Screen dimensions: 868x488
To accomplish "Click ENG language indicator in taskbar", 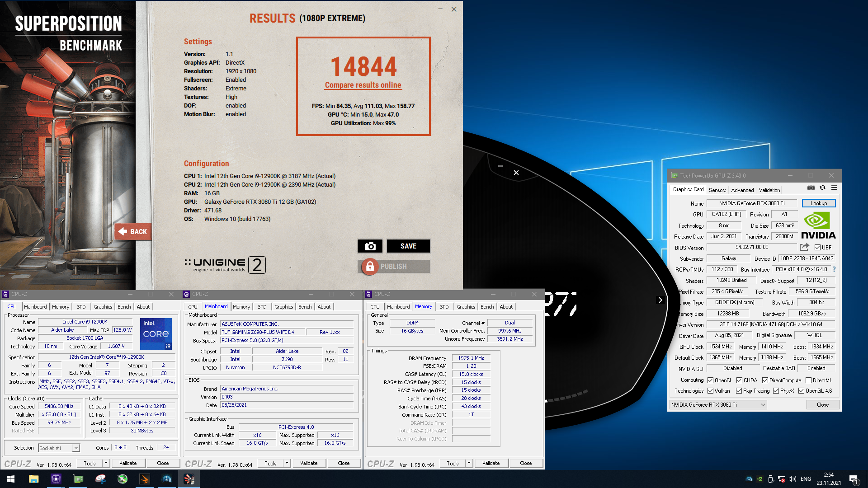I will [x=806, y=479].
